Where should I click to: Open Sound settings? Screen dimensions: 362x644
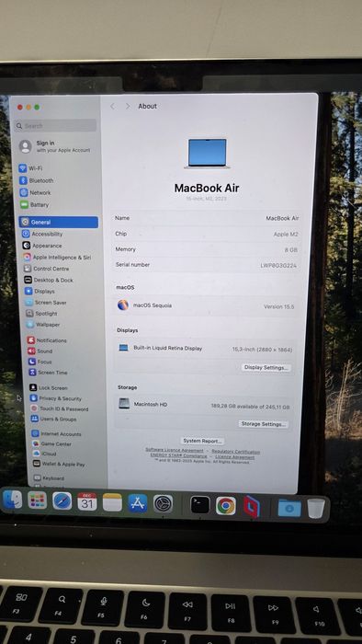[40, 351]
